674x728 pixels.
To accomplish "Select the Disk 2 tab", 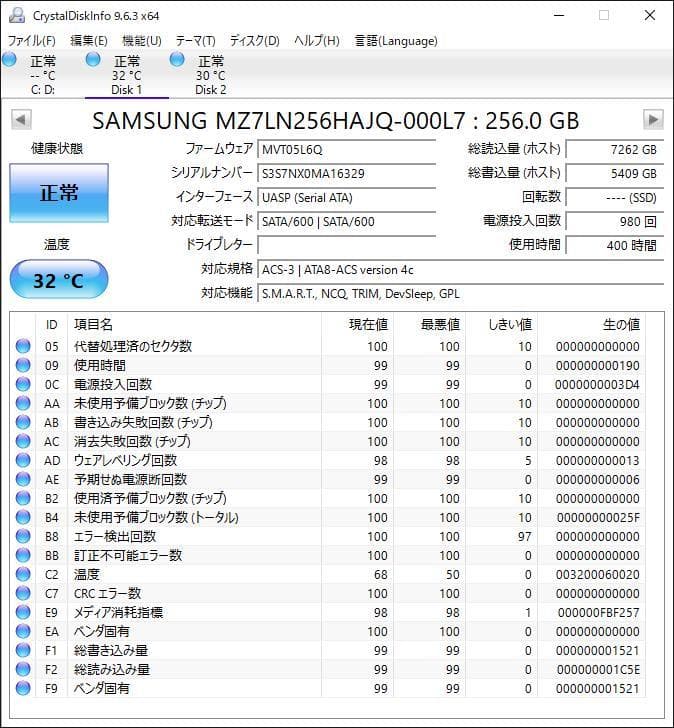I will (x=210, y=75).
